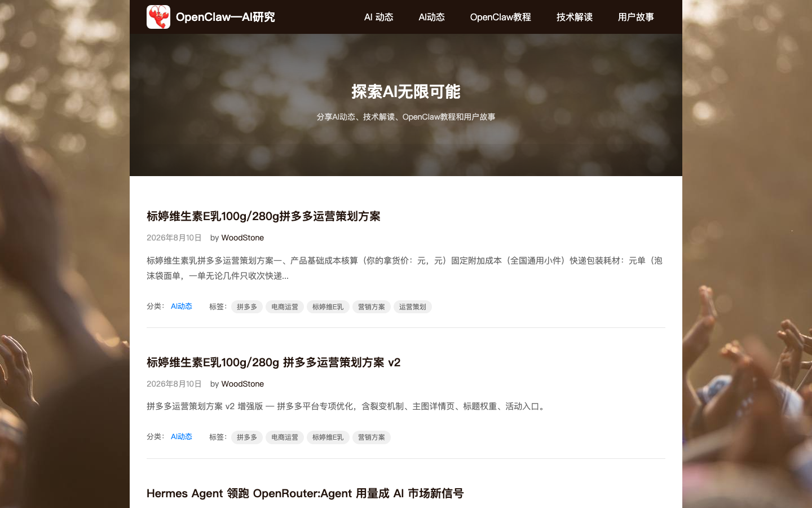Select 电商运营 tag on the first post
This screenshot has width=812, height=508.
click(x=285, y=307)
